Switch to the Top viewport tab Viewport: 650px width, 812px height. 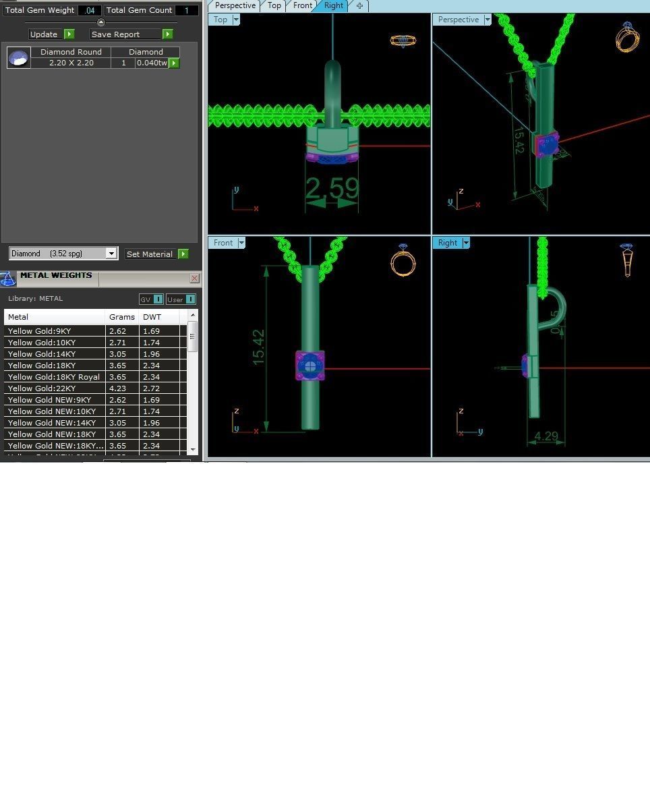click(274, 5)
